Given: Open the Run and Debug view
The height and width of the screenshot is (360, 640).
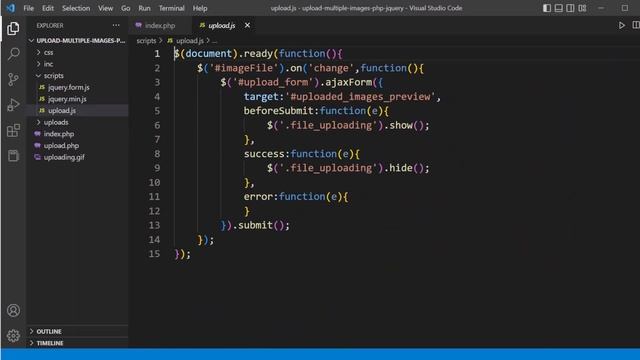Looking at the screenshot, I should click(13, 105).
